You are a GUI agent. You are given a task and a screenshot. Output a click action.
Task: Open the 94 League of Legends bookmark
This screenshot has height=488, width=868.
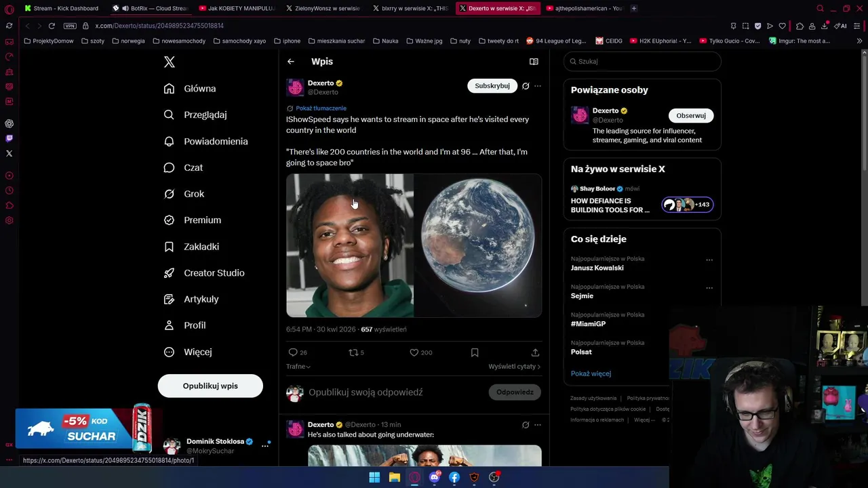pyautogui.click(x=556, y=41)
